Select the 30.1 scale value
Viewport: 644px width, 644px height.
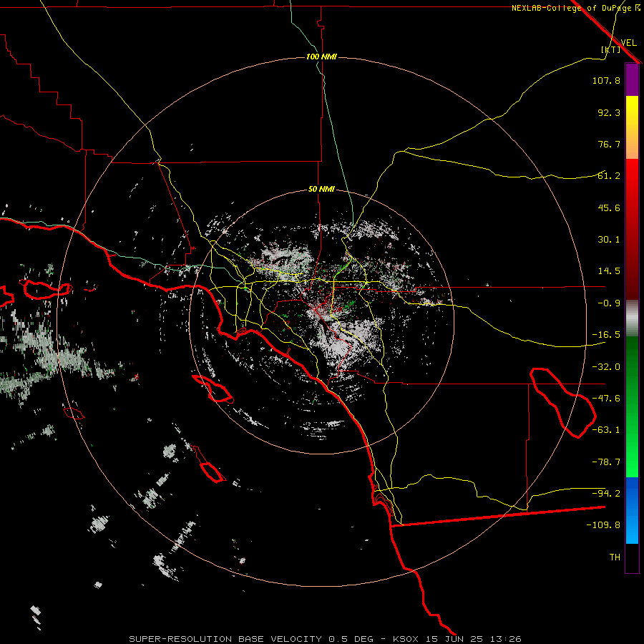pos(609,240)
